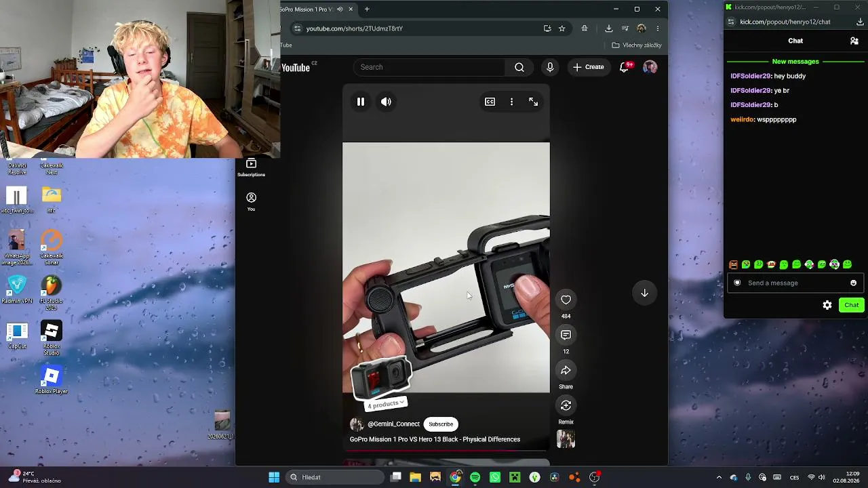Go to the next Short with down arrow

coord(644,293)
